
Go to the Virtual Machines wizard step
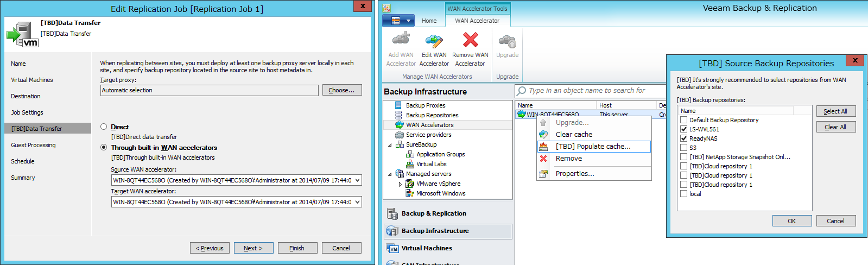coord(32,80)
